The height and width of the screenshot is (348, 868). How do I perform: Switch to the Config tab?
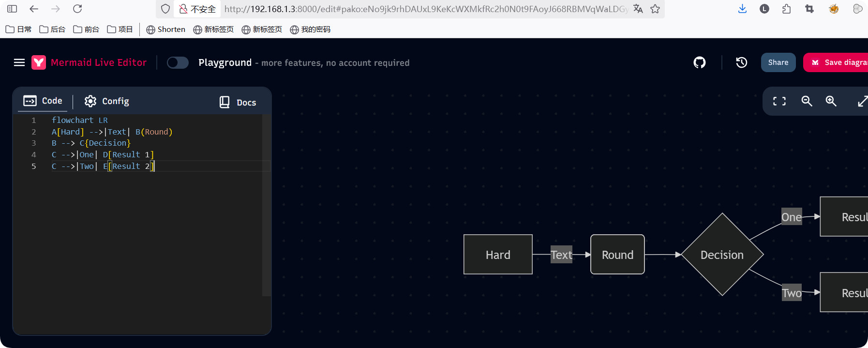coord(107,101)
